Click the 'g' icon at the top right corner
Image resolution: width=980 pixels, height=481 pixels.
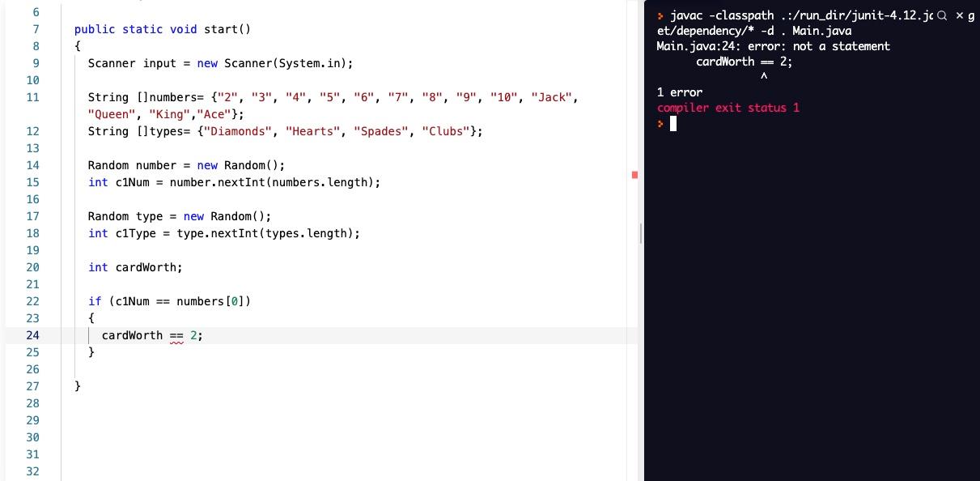coord(974,15)
